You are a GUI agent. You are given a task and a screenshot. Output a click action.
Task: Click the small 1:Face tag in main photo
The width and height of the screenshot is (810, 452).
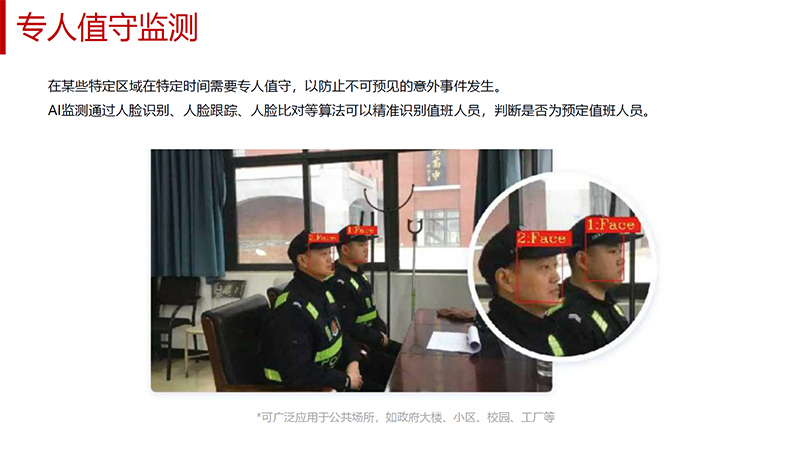click(x=362, y=230)
